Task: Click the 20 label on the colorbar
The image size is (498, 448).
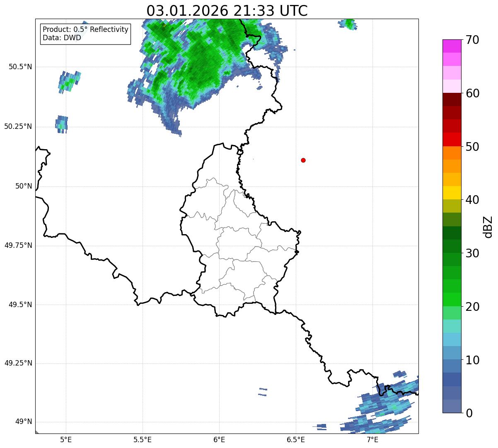Action: pos(472,307)
